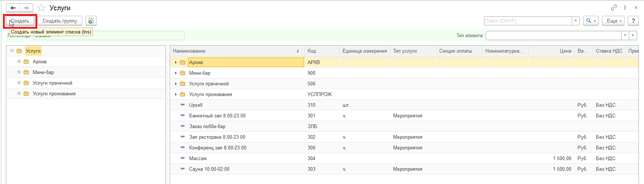Select Мини-бар folder in the left tree

click(44, 72)
